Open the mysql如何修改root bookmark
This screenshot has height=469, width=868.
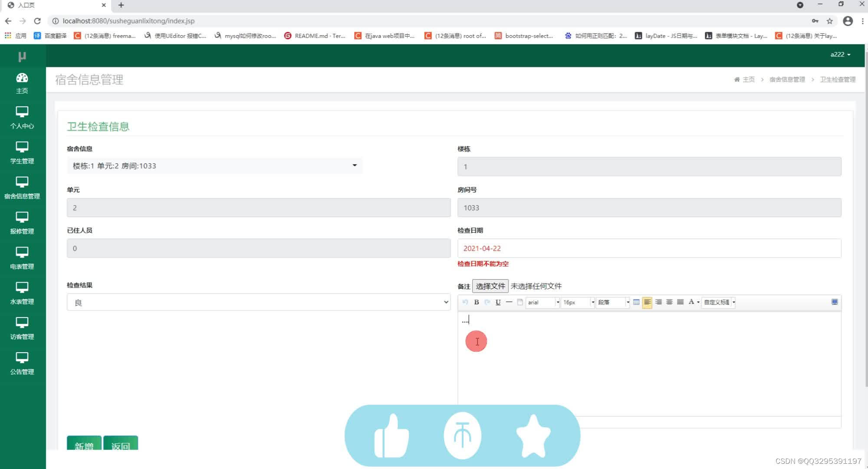click(x=245, y=36)
